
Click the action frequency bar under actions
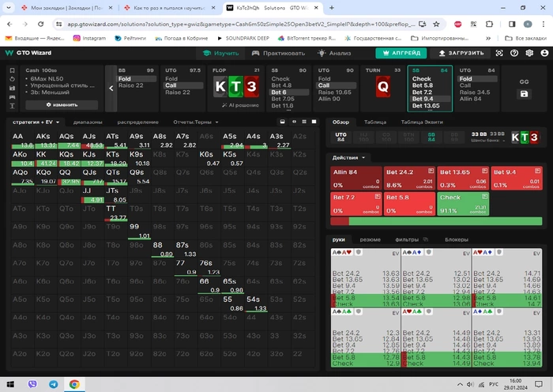pos(436,221)
